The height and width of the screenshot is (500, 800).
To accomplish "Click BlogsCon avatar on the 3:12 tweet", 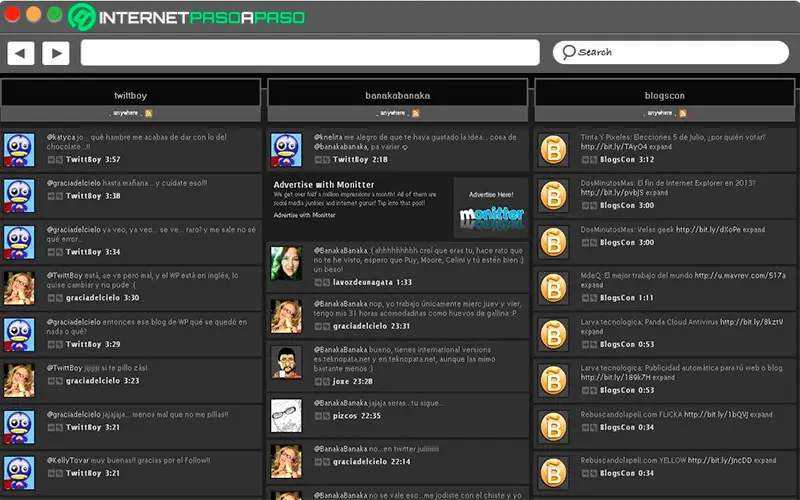I will (x=554, y=150).
